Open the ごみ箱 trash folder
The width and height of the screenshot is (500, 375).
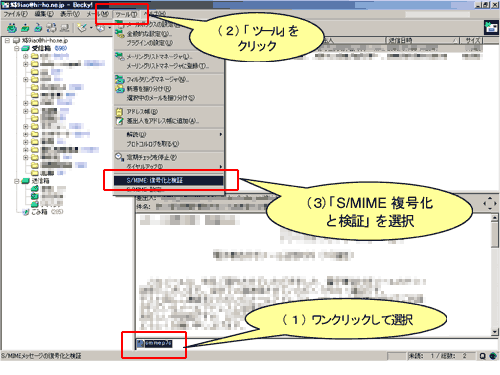click(x=39, y=212)
